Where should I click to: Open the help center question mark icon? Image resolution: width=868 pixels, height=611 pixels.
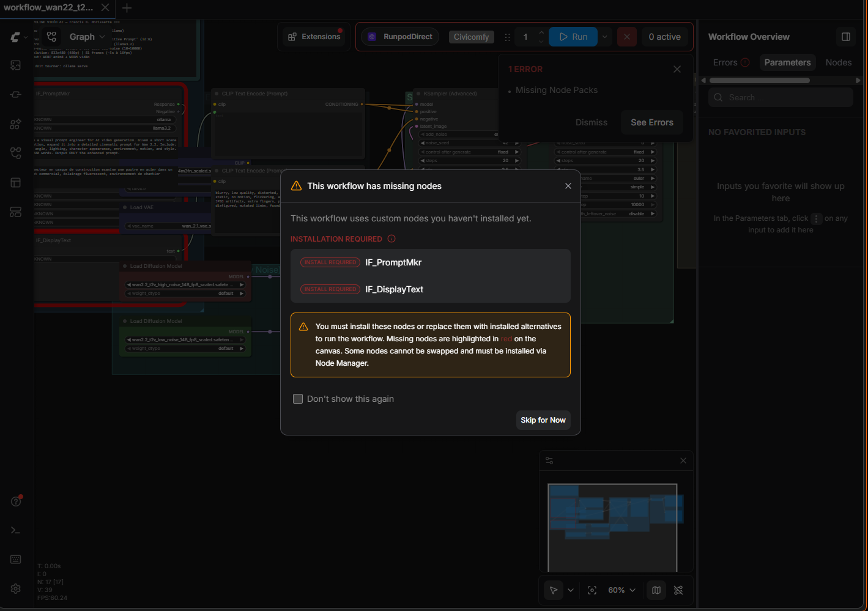[16, 502]
